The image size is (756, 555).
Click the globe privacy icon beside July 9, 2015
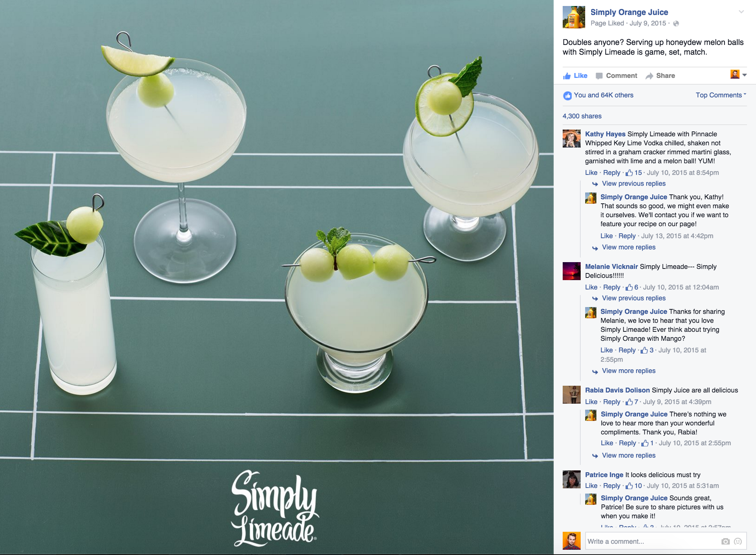[x=676, y=24]
